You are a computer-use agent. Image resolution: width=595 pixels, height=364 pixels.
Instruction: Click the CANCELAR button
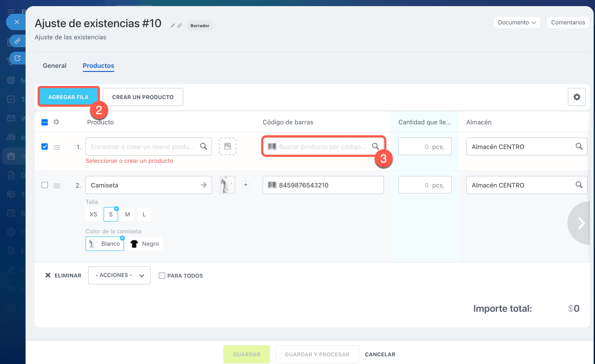pos(380,354)
